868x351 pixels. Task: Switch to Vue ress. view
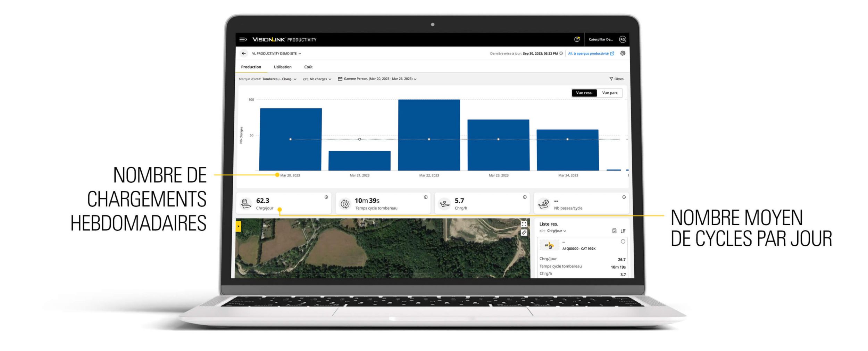click(x=584, y=93)
